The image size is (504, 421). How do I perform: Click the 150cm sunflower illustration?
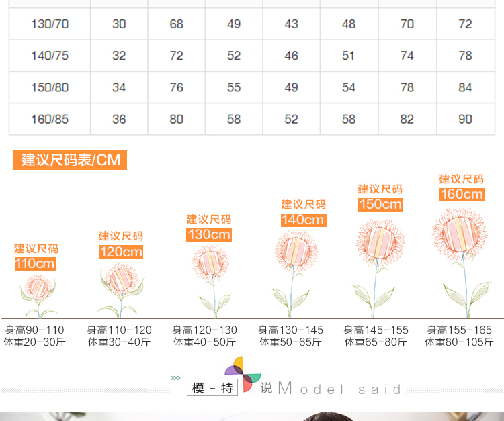coord(376,269)
